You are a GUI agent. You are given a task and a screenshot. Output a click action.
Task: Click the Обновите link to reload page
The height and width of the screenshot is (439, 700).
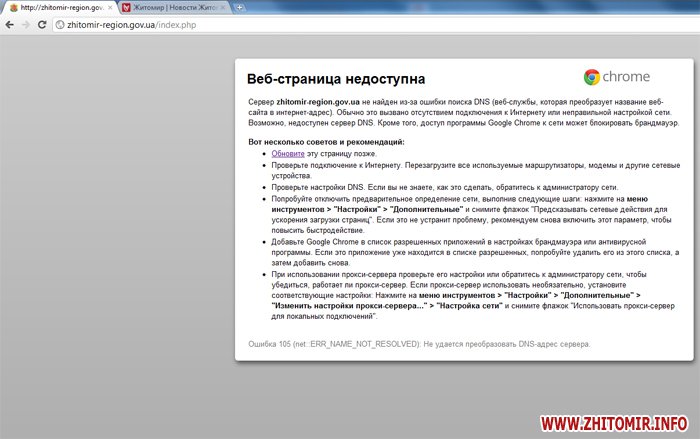coord(287,153)
